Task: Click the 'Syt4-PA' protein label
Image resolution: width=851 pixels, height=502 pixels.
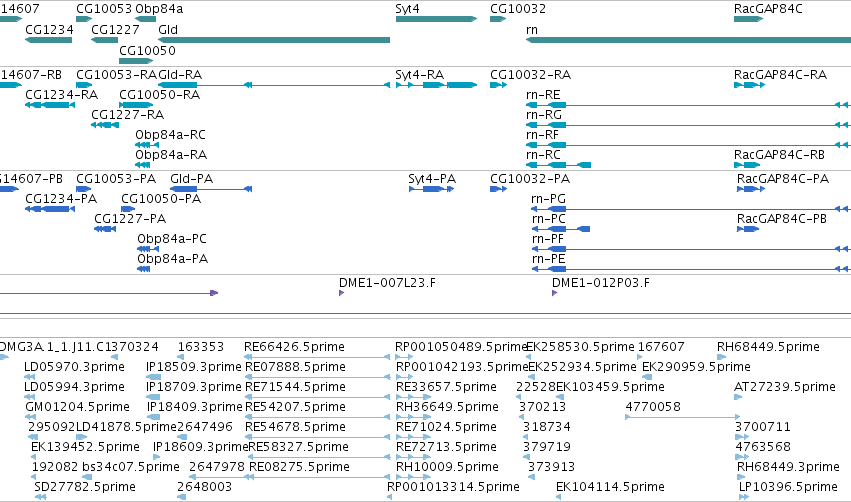Action: [x=432, y=179]
